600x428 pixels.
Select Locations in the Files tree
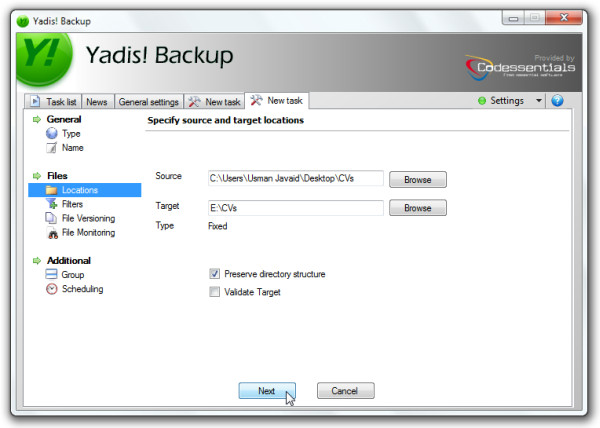click(79, 190)
